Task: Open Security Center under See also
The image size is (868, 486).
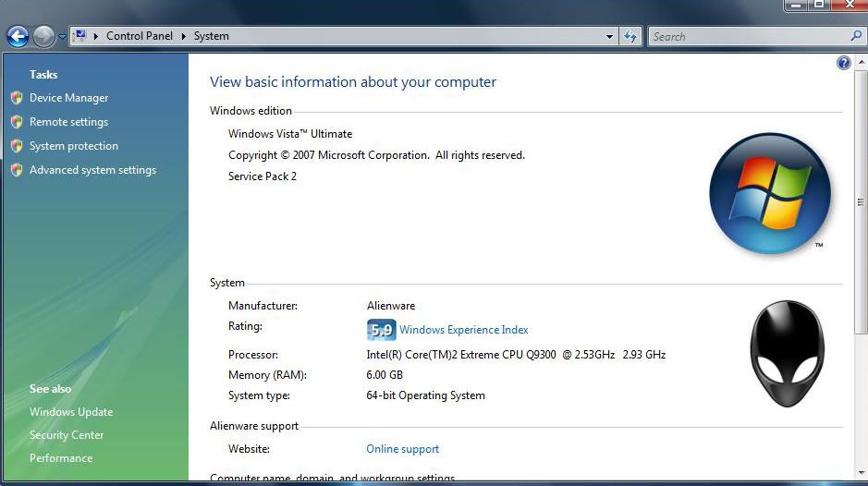Action: 67,435
